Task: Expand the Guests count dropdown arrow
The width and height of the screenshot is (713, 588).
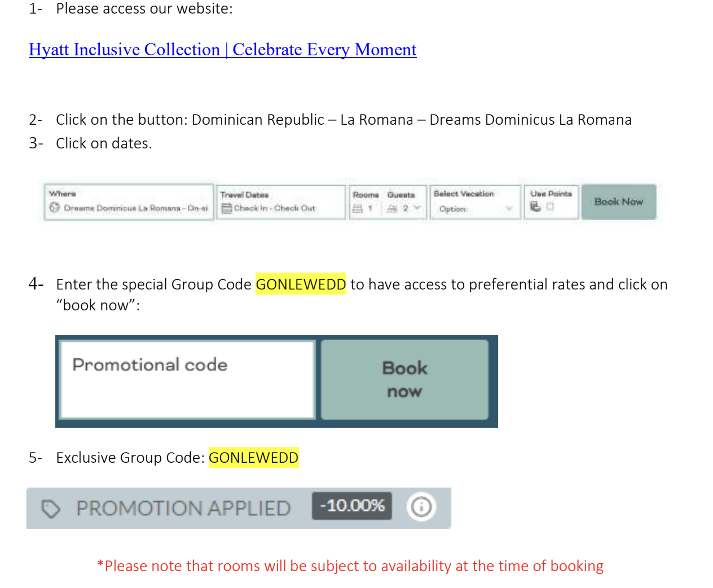Action: [x=417, y=208]
